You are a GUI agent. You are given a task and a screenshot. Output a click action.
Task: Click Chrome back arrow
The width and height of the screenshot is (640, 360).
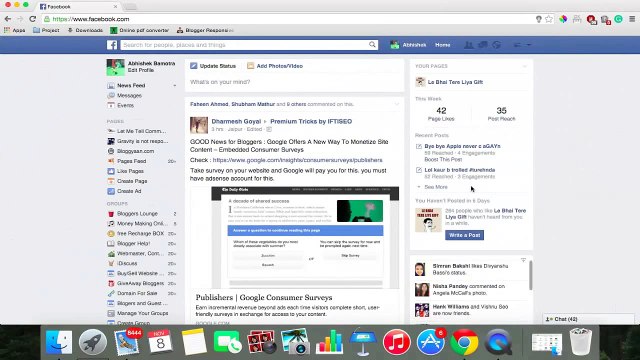point(8,19)
